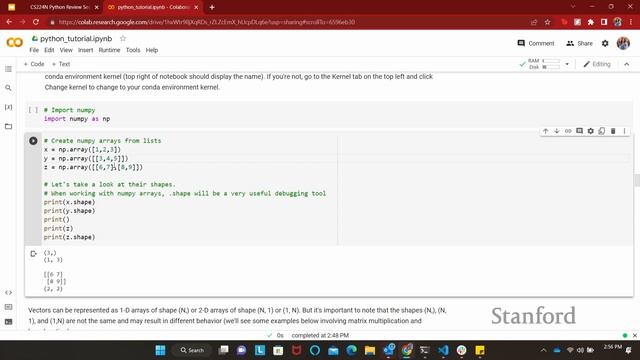Close the python_tutorial.ipynb browser tab
This screenshot has height=360, width=640.
(196, 7)
